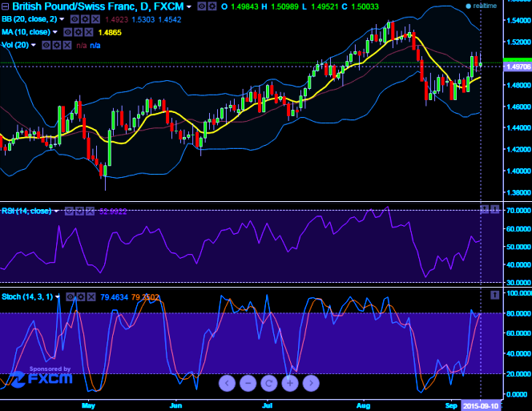
Task: Click the Sponsored by FXCM logo
Action: click(x=42, y=376)
